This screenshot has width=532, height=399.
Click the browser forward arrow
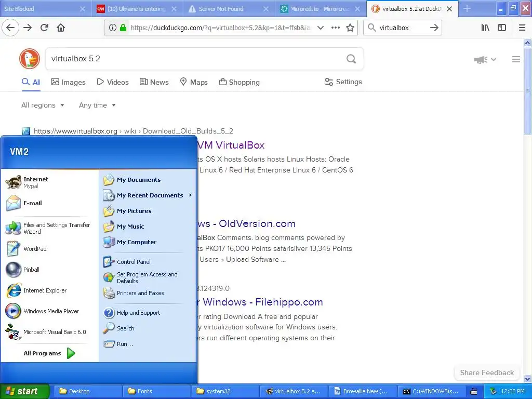(28, 28)
